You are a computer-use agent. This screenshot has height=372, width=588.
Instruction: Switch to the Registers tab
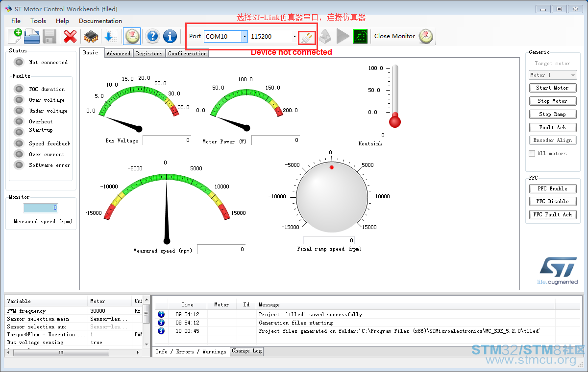point(149,53)
